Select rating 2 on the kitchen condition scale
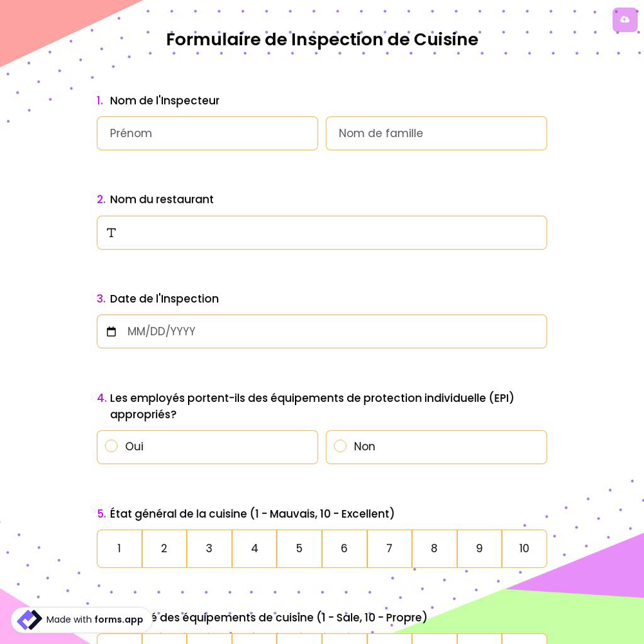 [x=164, y=549]
